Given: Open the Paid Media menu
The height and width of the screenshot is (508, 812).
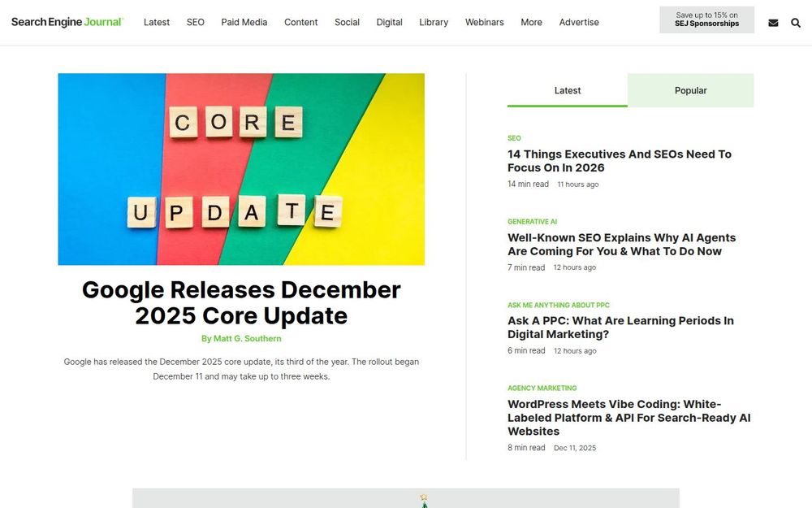Looking at the screenshot, I should click(244, 22).
